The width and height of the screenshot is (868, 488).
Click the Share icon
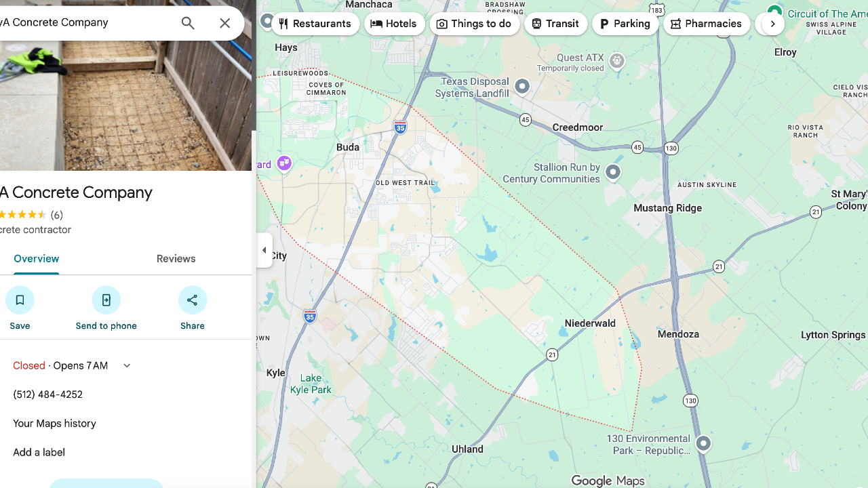pos(193,300)
